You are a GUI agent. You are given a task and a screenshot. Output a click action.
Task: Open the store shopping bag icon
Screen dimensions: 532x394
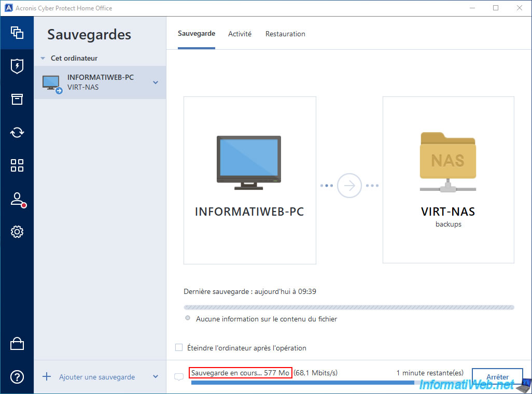(x=17, y=344)
